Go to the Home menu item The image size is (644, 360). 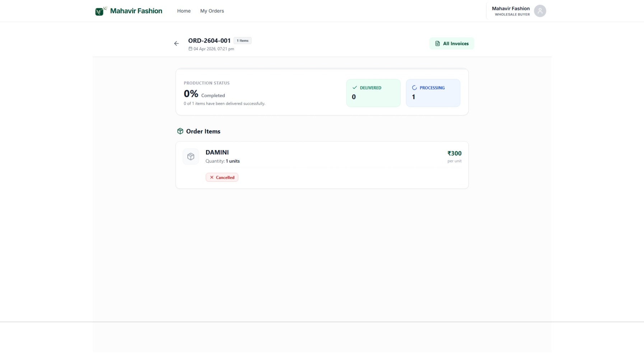(x=183, y=11)
